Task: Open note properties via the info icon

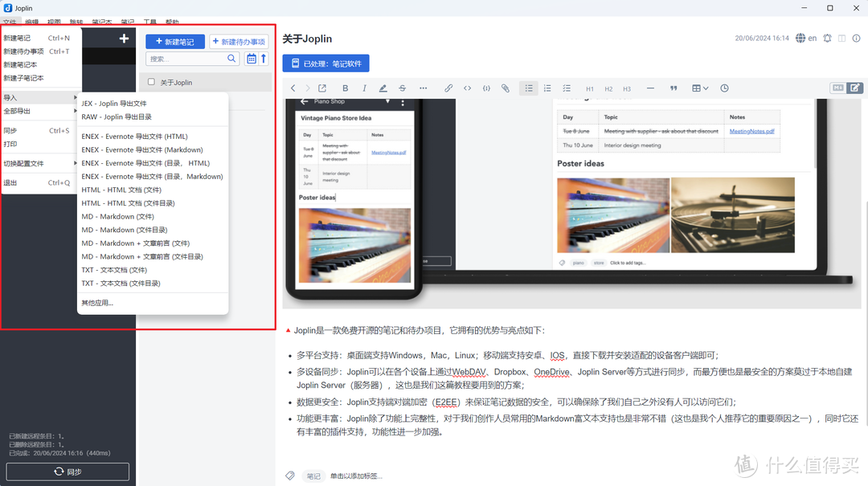Action: (855, 39)
